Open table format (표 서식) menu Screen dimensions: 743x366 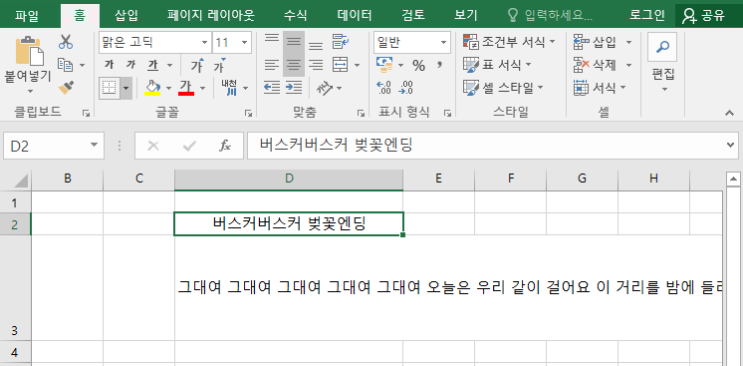(x=497, y=65)
